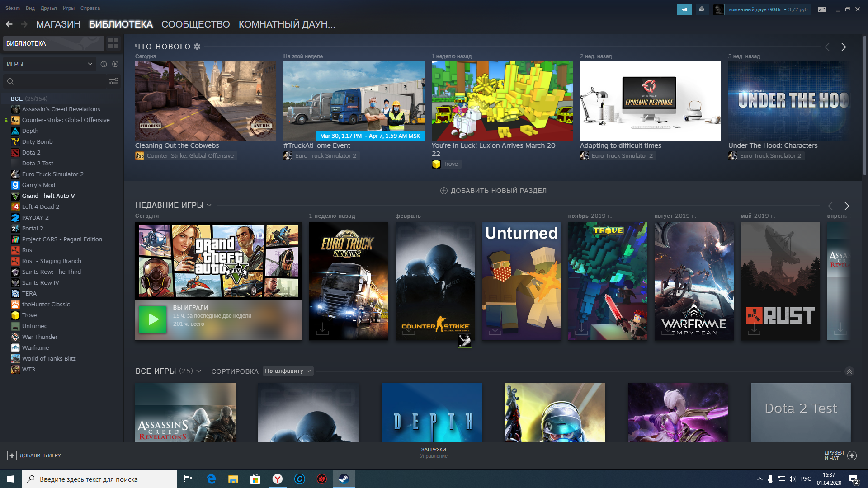The image size is (868, 488).
Task: Open the ИГРЫ filter dropdown
Action: [50, 64]
